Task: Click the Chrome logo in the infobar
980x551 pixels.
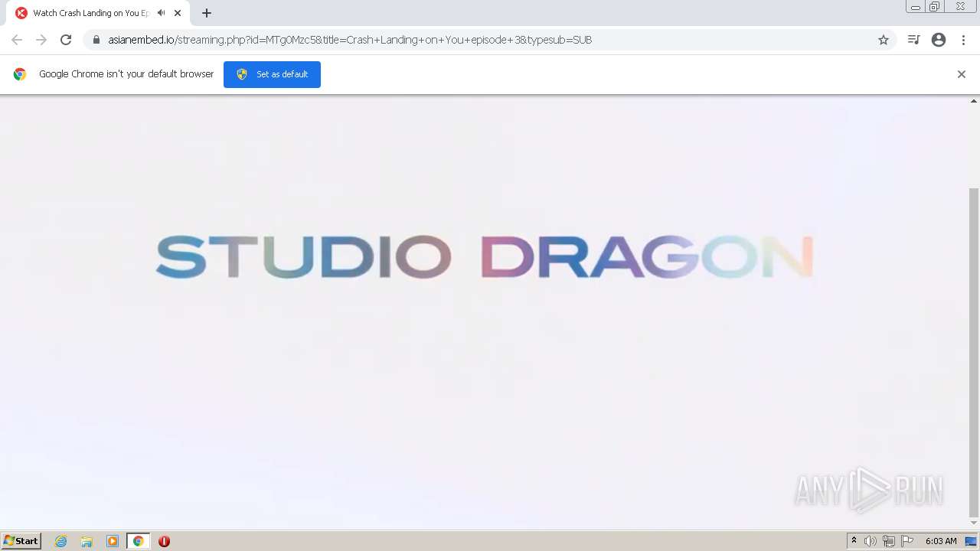Action: [20, 74]
